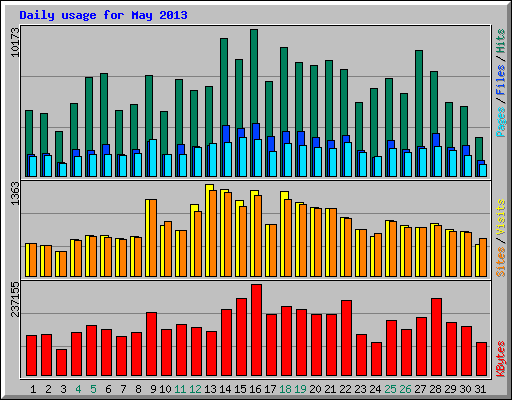The width and height of the screenshot is (512, 400).
Task: Click the 1363 visits axis value
Action: 15,194
